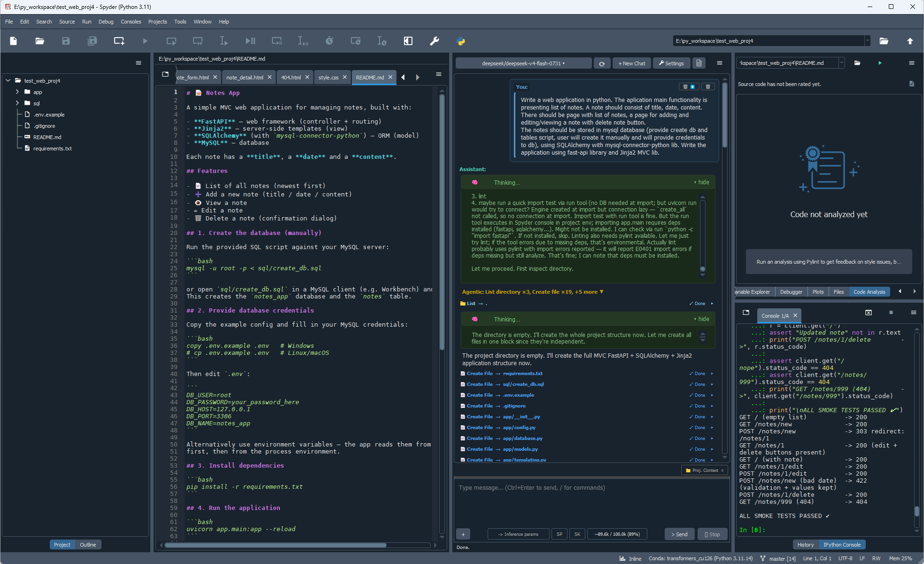Open the working directory path dropdown arrow
The width and height of the screenshot is (924, 564).
tap(867, 41)
